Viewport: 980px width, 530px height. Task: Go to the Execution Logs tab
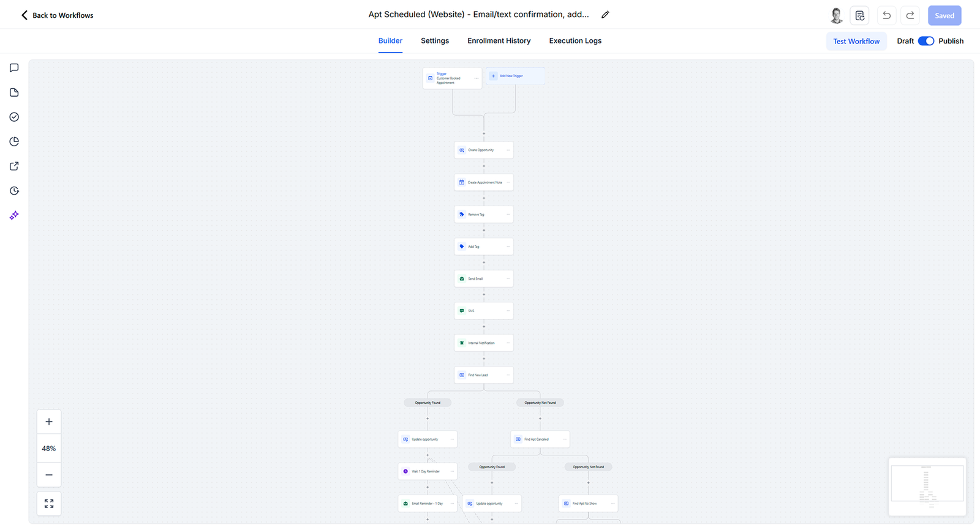coord(575,41)
